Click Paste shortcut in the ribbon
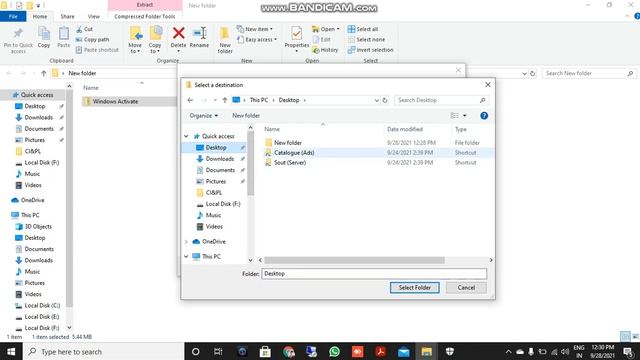640x360 pixels. click(97, 50)
